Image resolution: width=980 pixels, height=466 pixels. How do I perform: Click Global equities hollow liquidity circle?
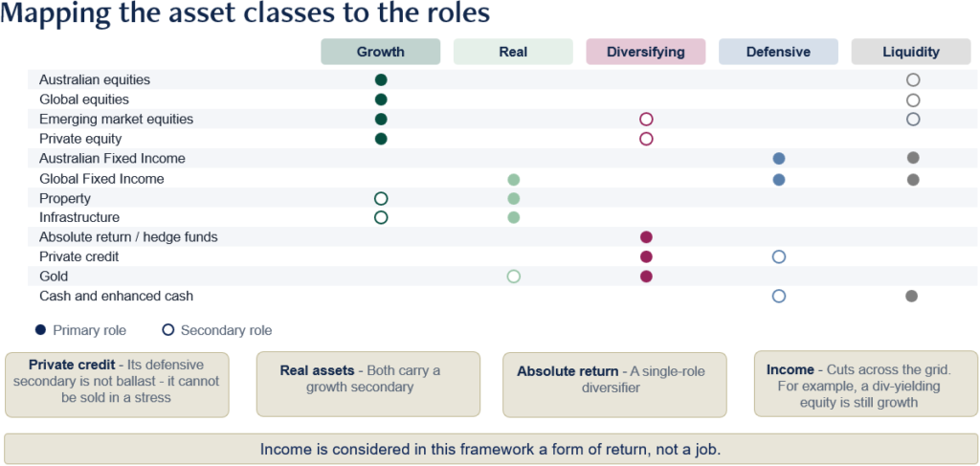point(912,100)
